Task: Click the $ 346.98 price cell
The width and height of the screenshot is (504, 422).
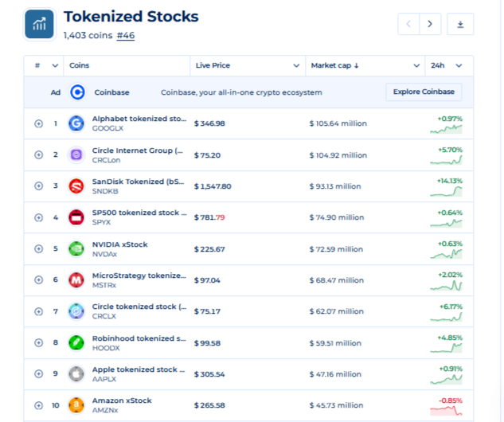Action: pyautogui.click(x=209, y=123)
